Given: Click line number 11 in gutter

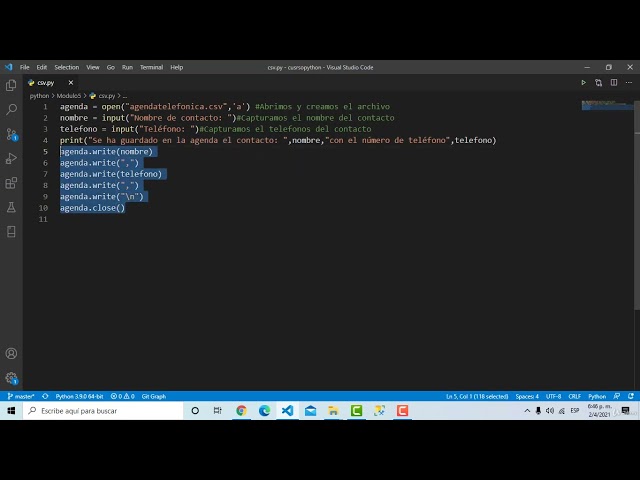Looking at the screenshot, I should click(x=43, y=219).
